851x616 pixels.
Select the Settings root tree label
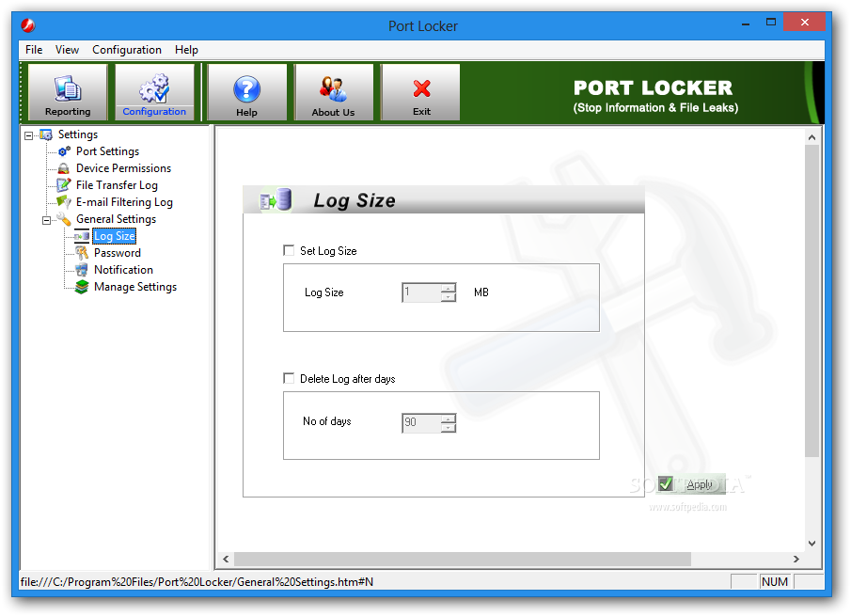click(78, 134)
